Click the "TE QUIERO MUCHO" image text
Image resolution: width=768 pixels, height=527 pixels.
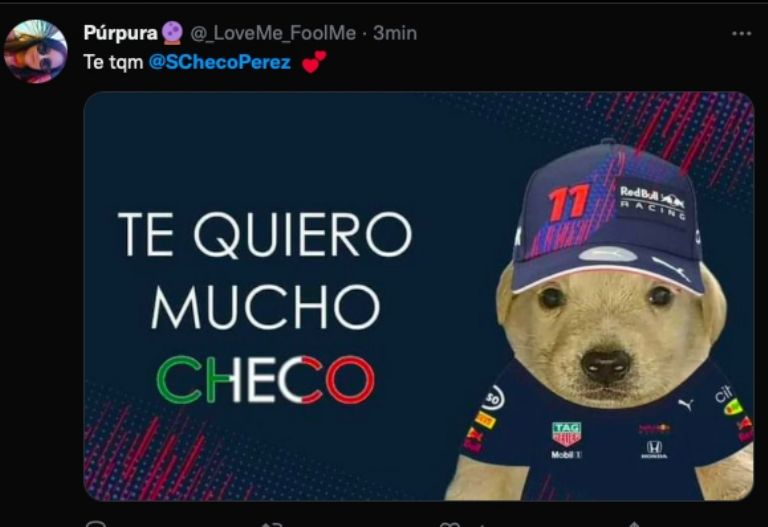(265, 270)
